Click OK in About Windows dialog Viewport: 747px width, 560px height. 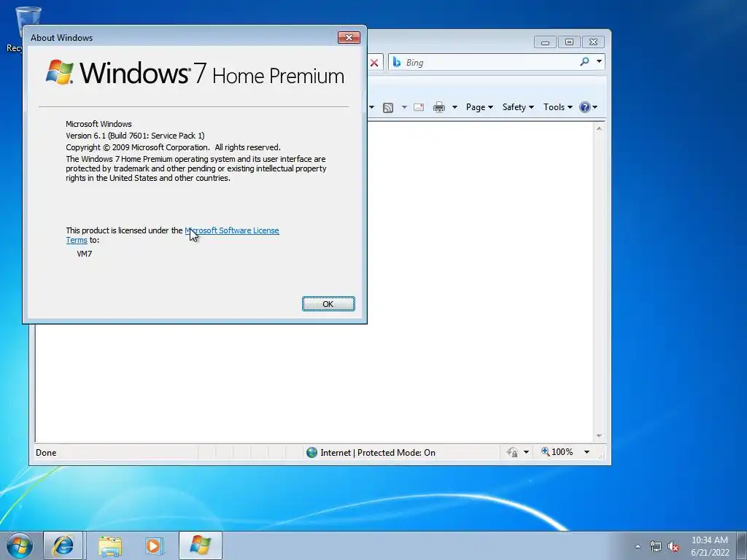[328, 304]
